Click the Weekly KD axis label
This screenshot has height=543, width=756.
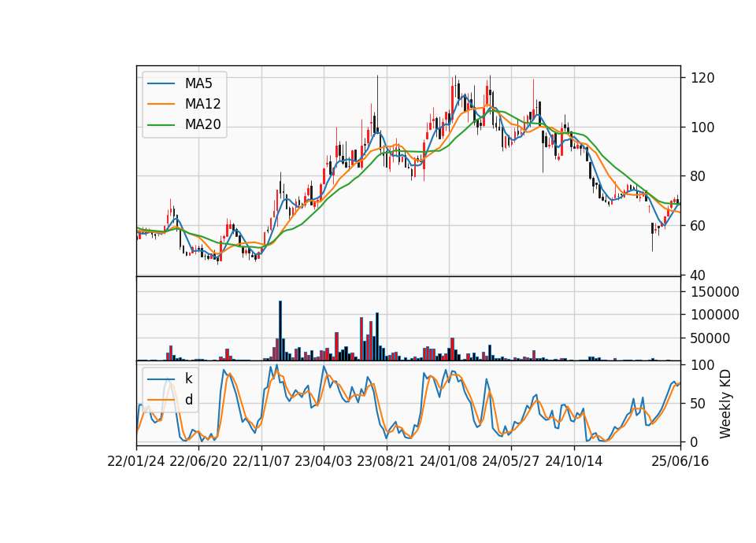[x=725, y=404]
